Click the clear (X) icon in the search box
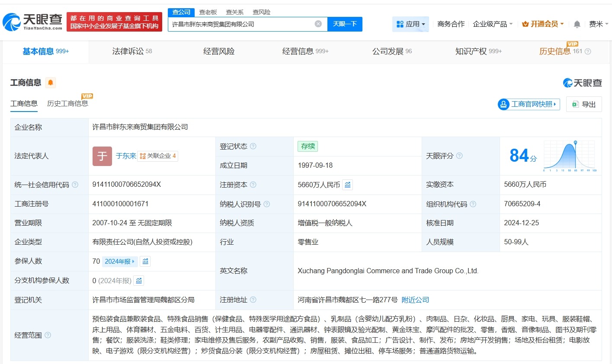The height and width of the screenshot is (364, 612). tap(319, 24)
